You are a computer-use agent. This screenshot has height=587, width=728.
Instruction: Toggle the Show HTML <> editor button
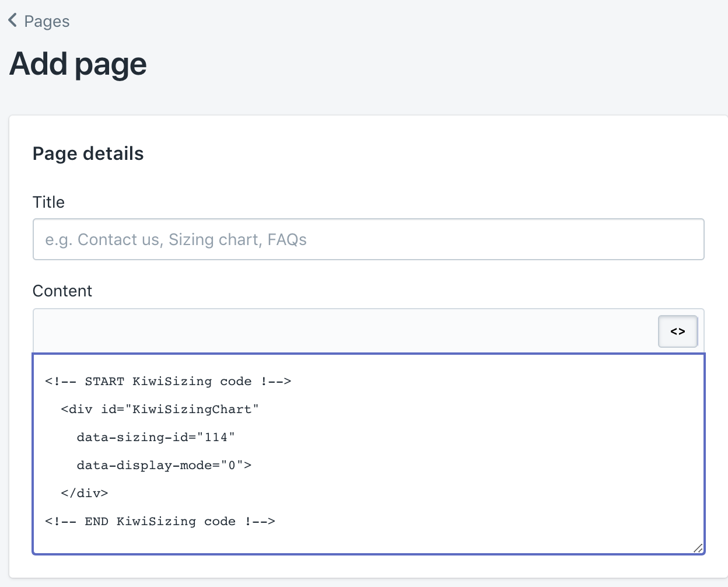pos(677,331)
